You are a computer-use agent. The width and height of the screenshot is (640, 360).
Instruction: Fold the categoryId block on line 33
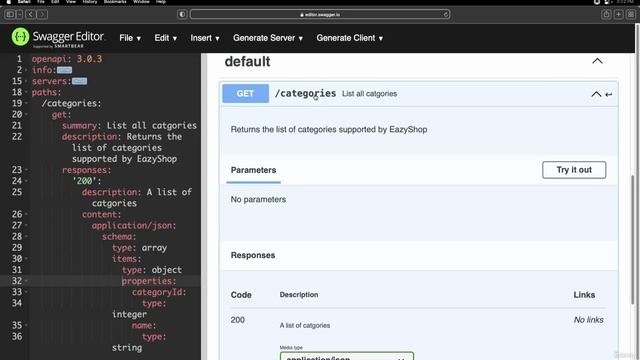click(26, 292)
